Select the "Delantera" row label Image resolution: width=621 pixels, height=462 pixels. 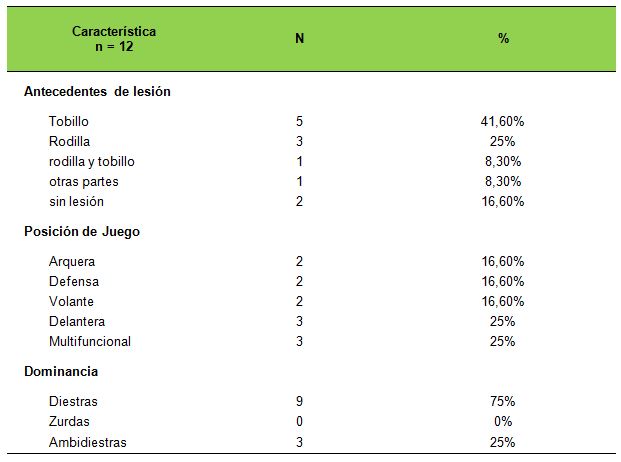tap(77, 321)
